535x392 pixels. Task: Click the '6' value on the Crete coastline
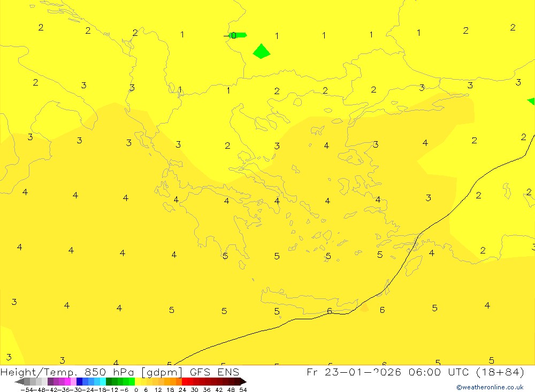coord(329,311)
